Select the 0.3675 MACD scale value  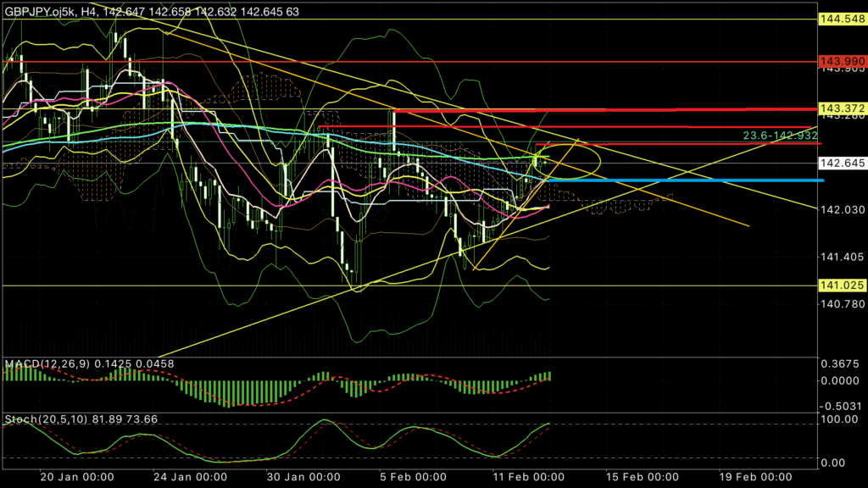click(x=840, y=363)
